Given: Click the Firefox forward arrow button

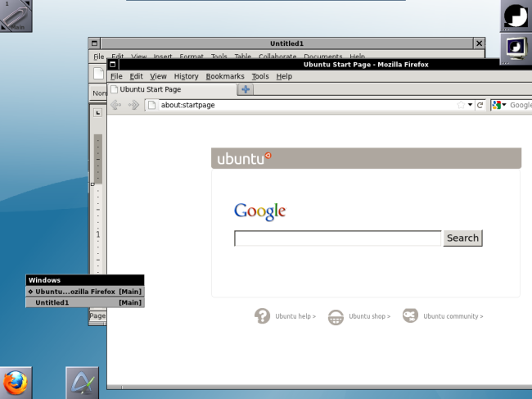Looking at the screenshot, I should click(133, 105).
